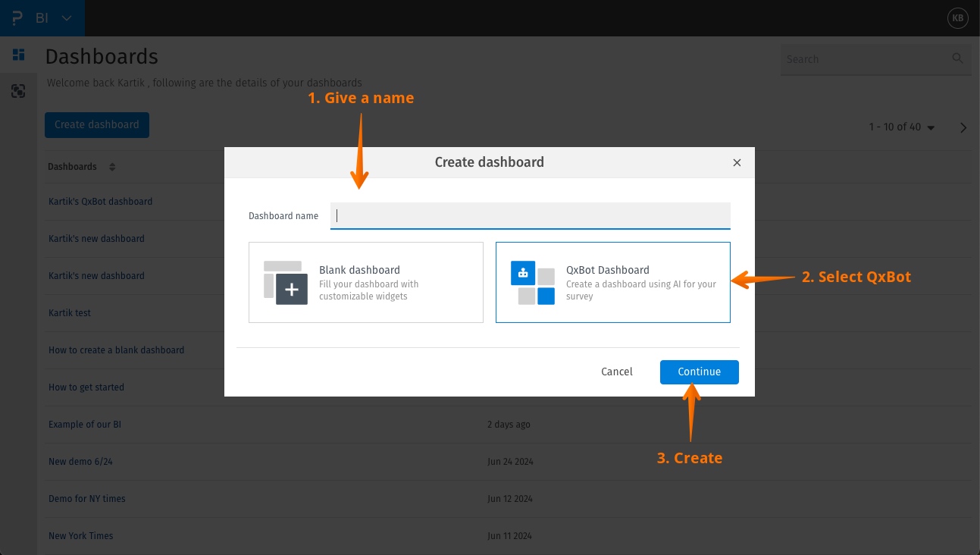This screenshot has height=555, width=980.
Task: Click Cancel to dismiss the dialog
Action: coord(616,372)
